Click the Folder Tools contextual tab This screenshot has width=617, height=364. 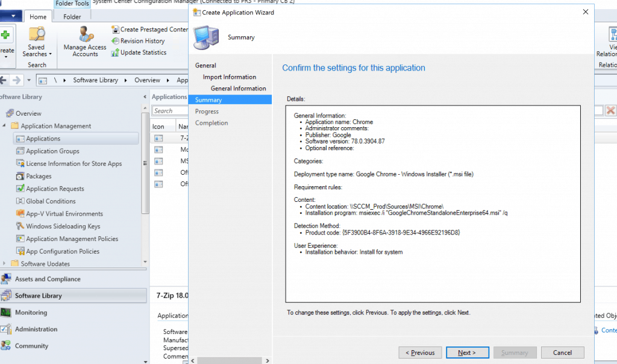click(72, 4)
